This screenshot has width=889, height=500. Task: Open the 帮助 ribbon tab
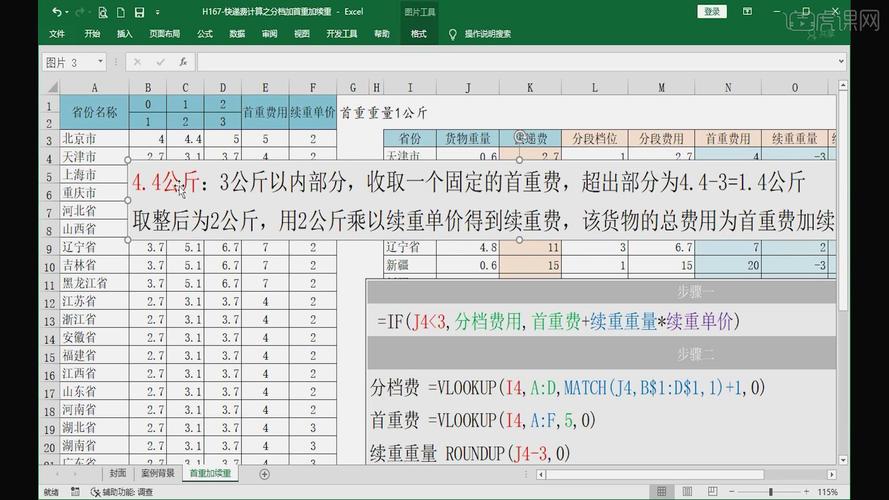point(382,34)
